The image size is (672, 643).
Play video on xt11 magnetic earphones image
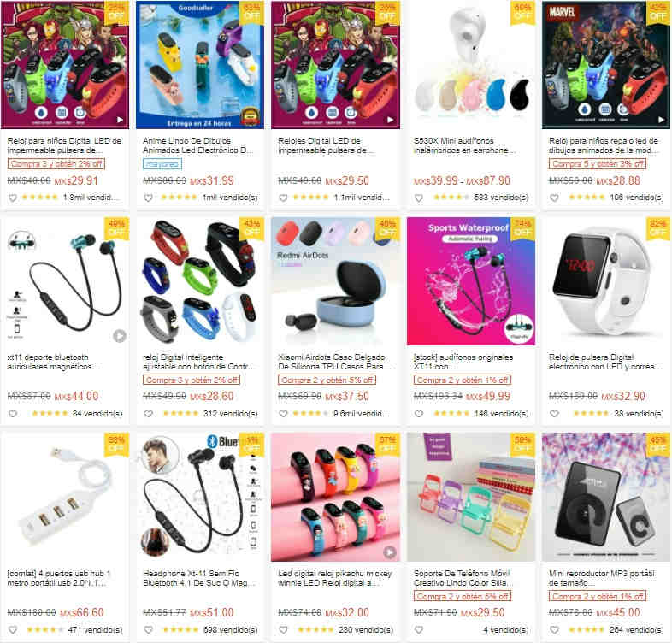coord(120,336)
